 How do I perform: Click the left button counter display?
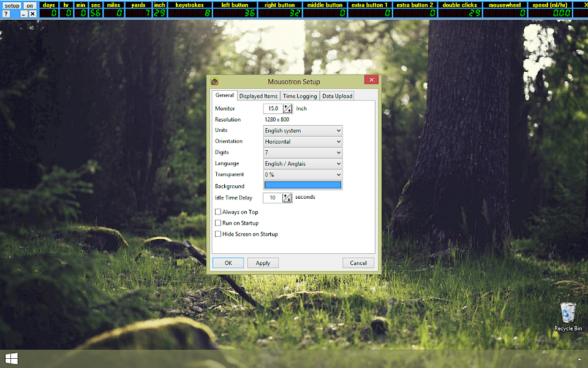235,13
